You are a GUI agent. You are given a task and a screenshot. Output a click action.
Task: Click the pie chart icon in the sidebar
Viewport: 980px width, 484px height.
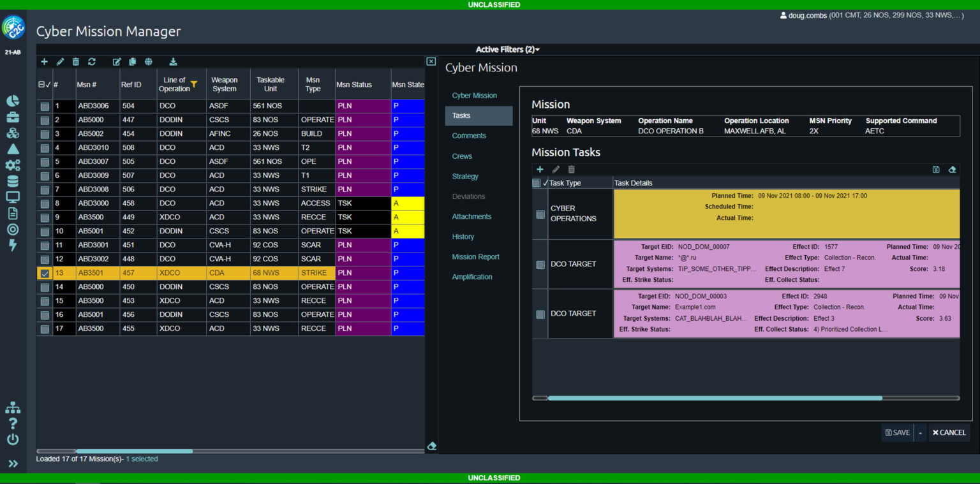[13, 101]
